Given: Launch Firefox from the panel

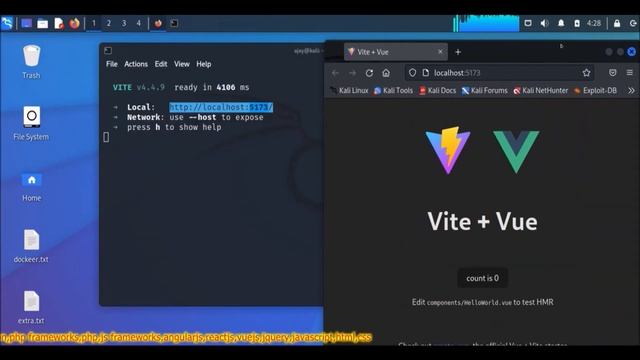Looking at the screenshot, I should point(74,23).
